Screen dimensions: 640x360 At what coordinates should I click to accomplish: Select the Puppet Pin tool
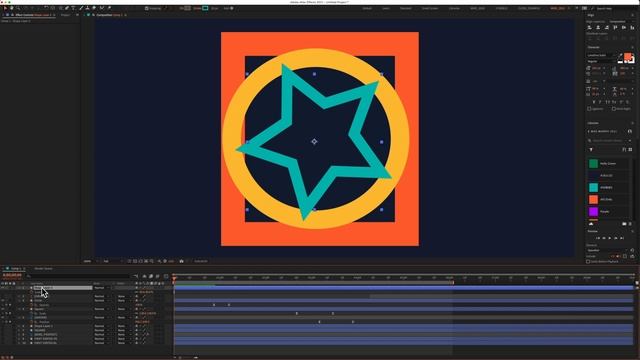(109, 8)
